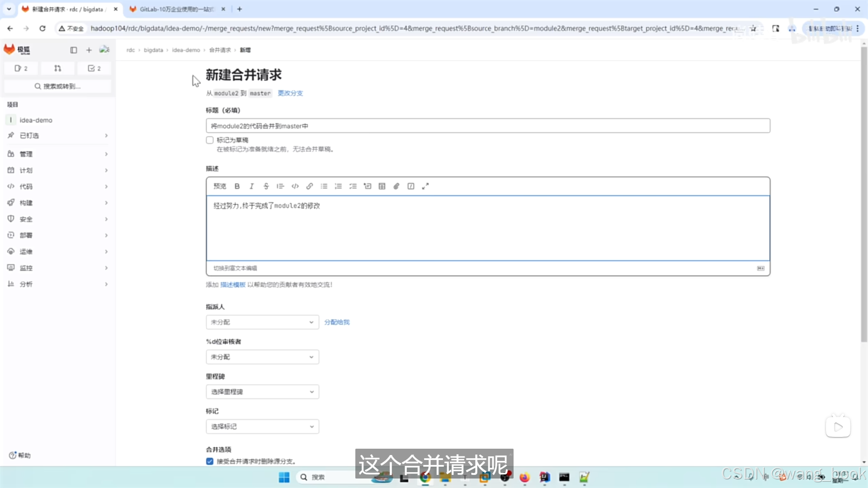Add a link via editor toolbar

click(x=309, y=186)
